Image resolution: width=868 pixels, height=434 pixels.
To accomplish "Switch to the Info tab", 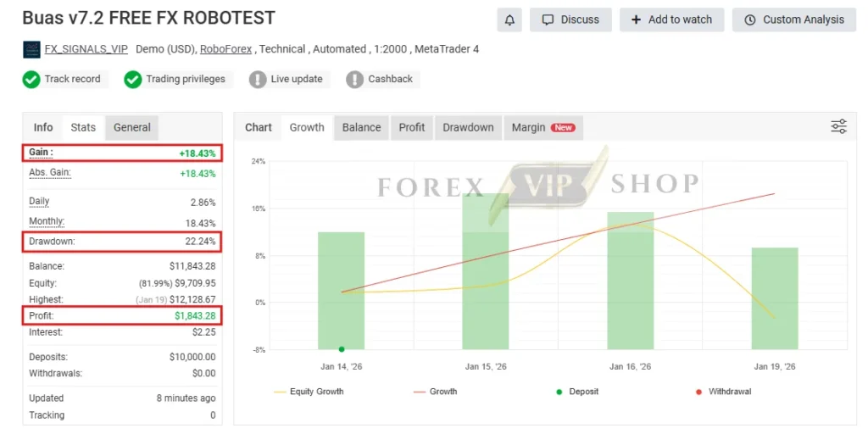I will [x=43, y=128].
